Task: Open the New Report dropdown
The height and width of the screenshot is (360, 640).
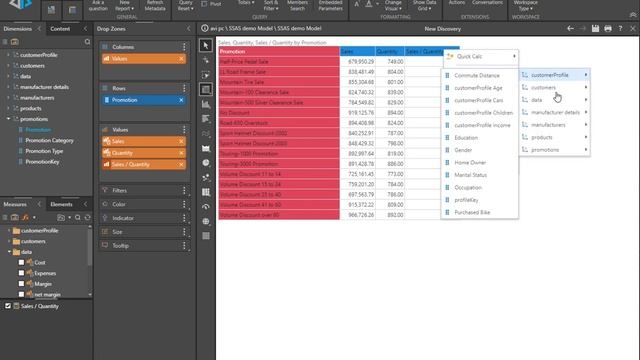Action: pos(124,5)
